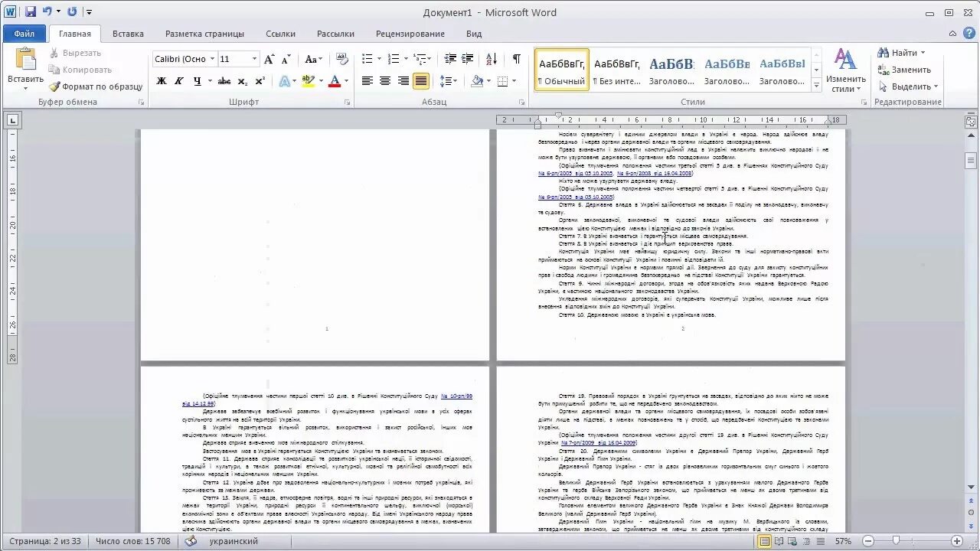Toggle underline formatting
The image size is (980, 551).
tap(198, 81)
